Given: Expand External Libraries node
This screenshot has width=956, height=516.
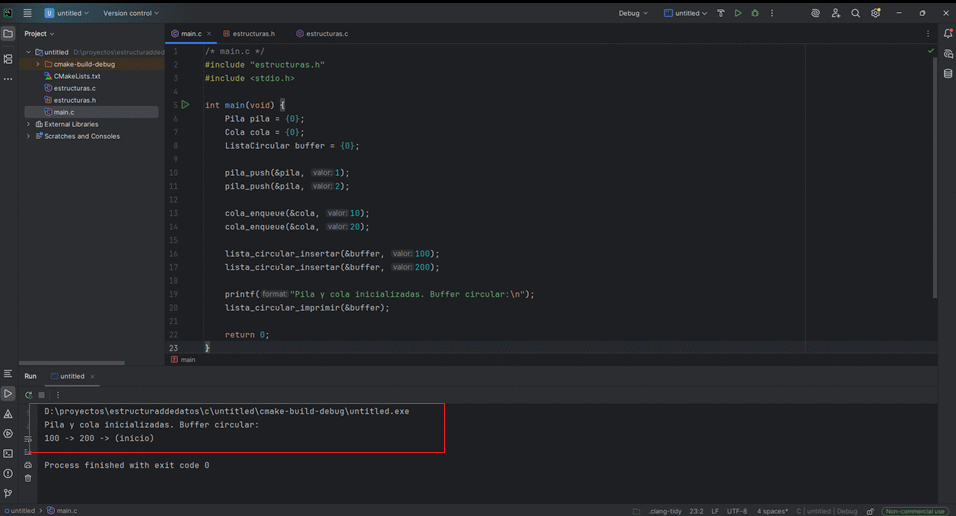Looking at the screenshot, I should 28,124.
